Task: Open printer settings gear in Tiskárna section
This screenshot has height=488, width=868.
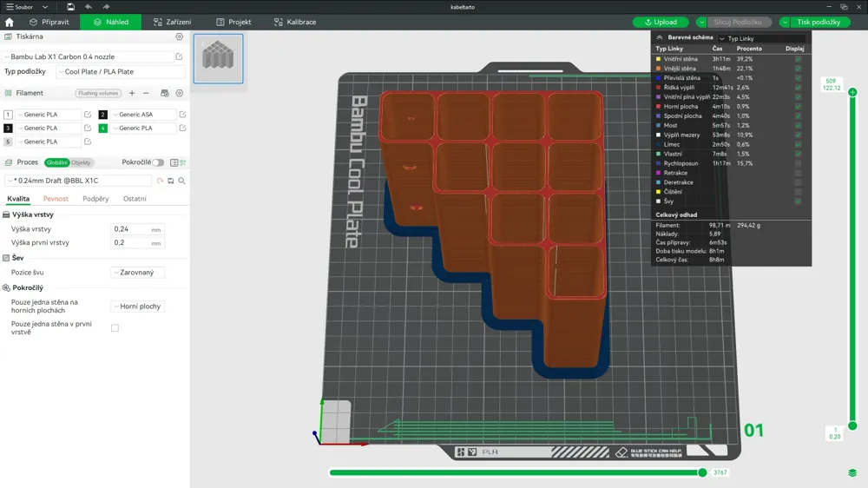Action: 180,37
